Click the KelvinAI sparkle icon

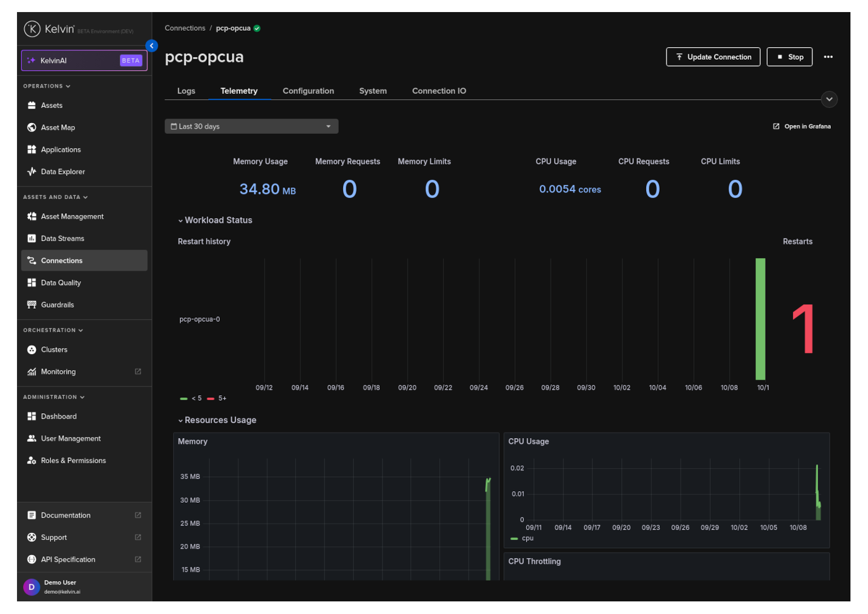pos(31,60)
